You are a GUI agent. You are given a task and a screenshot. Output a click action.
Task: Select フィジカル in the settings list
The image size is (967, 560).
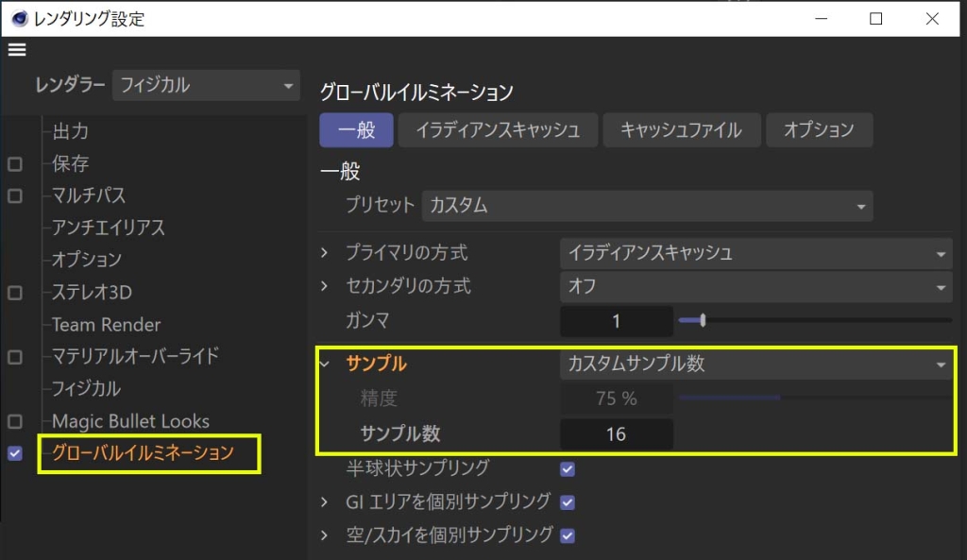[x=86, y=388]
